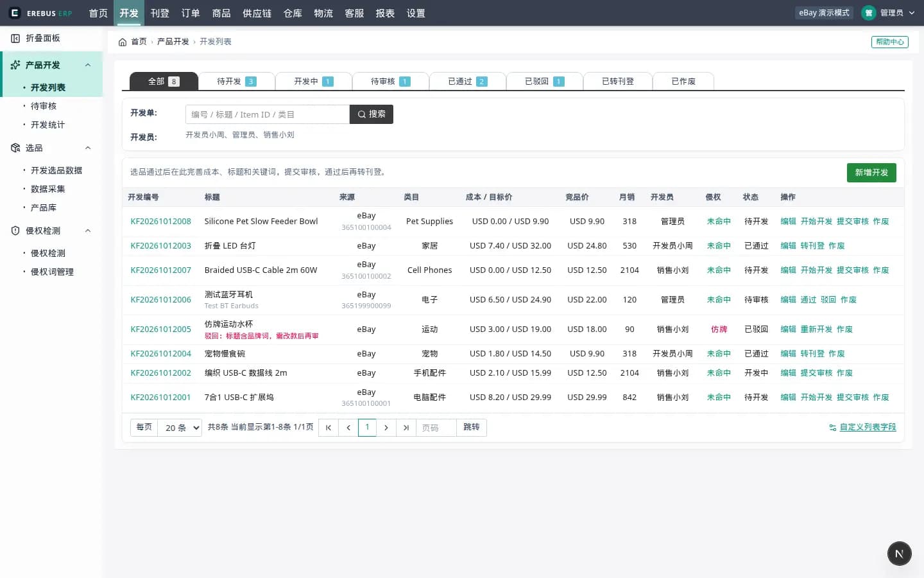Viewport: 924px width, 578px height.
Task: Open the page size dropdown (20 条)
Action: [x=180, y=428]
